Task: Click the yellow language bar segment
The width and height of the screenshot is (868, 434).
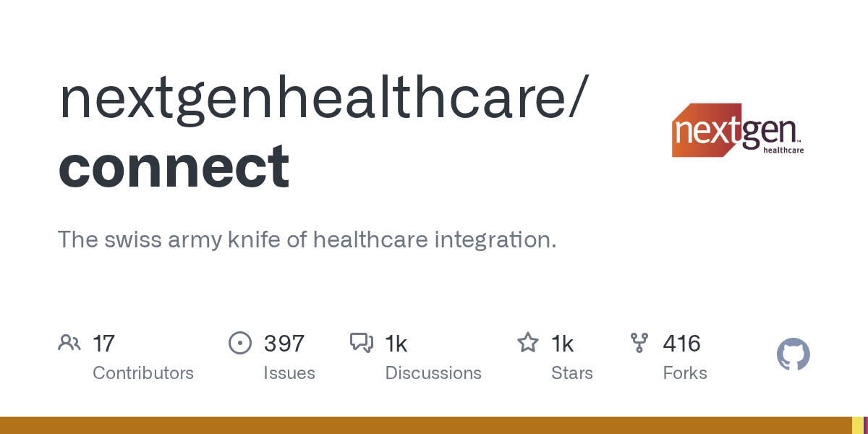Action: tap(857, 425)
